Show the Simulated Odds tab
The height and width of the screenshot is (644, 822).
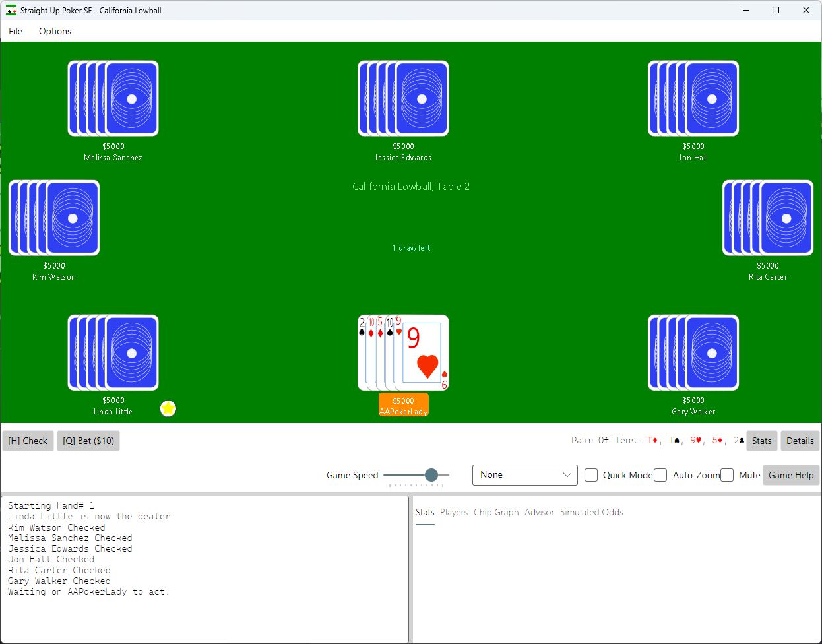(592, 512)
